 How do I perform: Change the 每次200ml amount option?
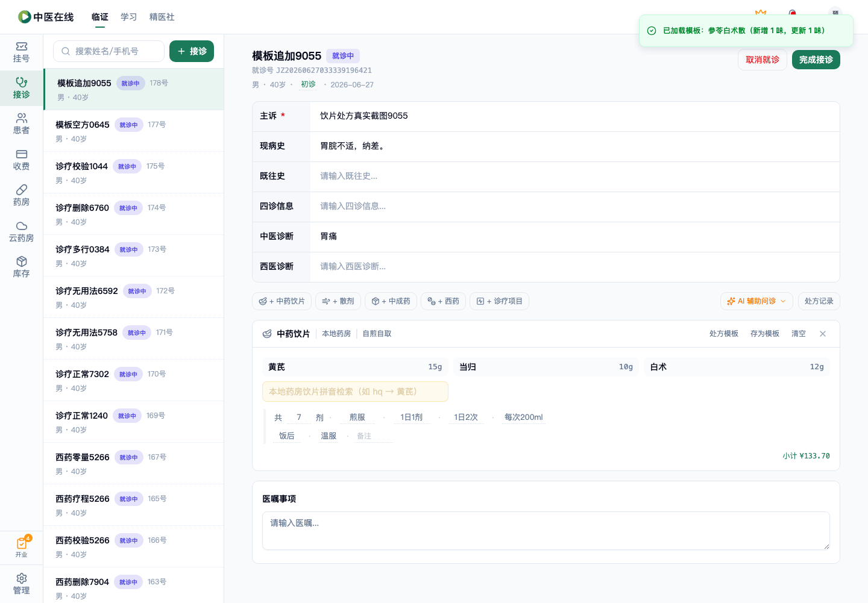524,417
